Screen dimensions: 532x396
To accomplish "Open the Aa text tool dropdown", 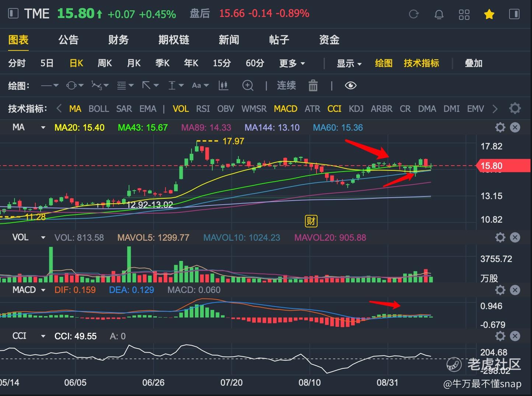I will 200,86.
